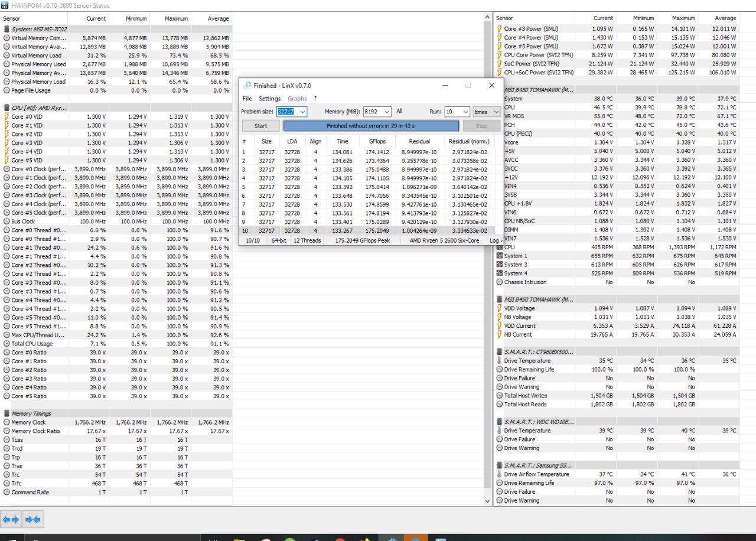This screenshot has height=541, width=756.
Task: Click the Time column header in LinX
Action: tap(343, 141)
